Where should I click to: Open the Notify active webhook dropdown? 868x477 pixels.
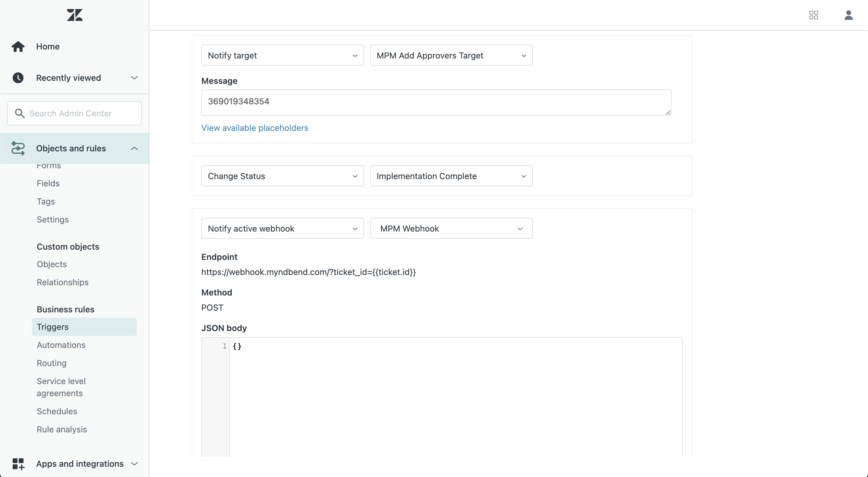[282, 229]
